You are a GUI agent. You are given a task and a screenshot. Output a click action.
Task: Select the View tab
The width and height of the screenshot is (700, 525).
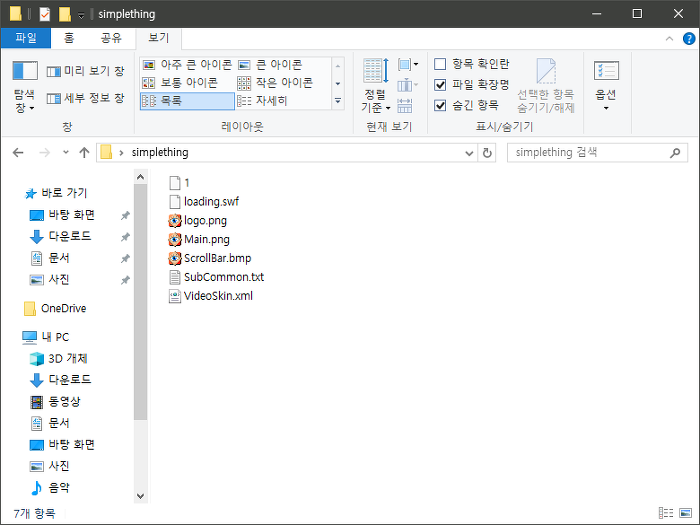[158, 38]
